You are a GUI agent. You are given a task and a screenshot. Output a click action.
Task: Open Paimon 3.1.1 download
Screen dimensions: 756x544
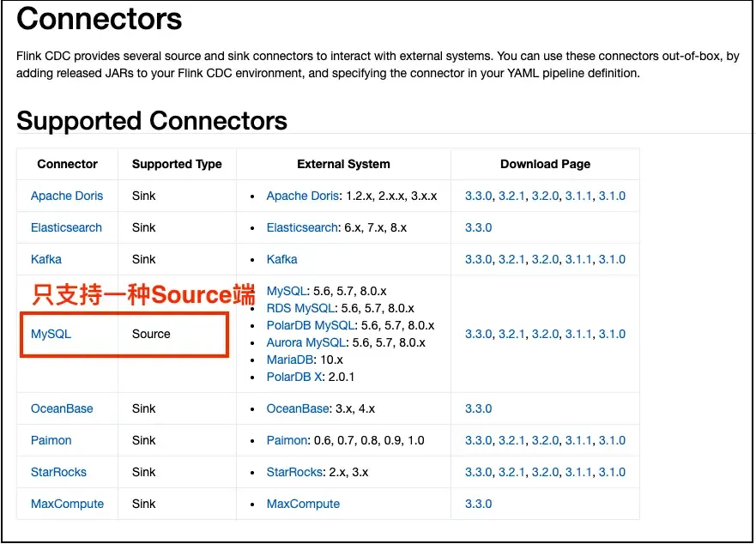[578, 440]
